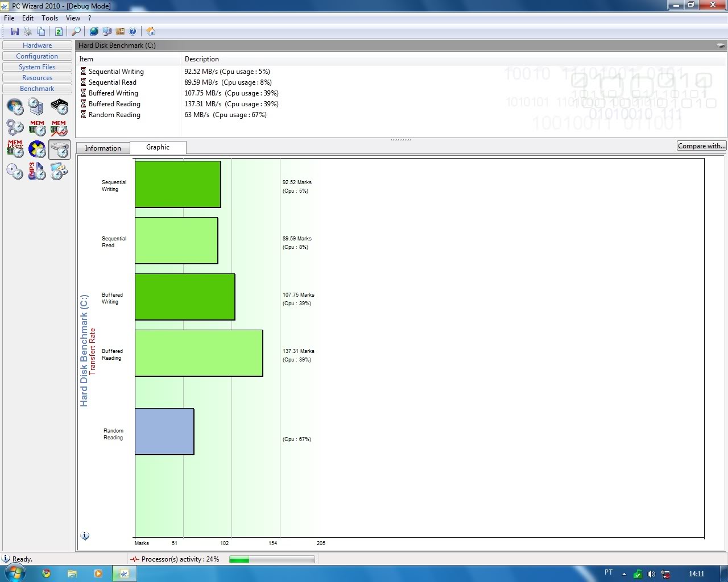Click the magnifying glass Search icon

(76, 31)
